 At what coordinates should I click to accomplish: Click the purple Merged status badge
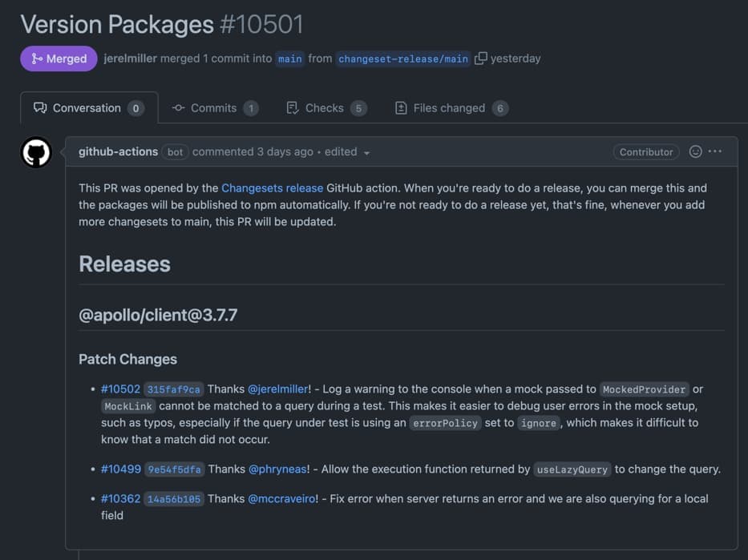(x=59, y=58)
